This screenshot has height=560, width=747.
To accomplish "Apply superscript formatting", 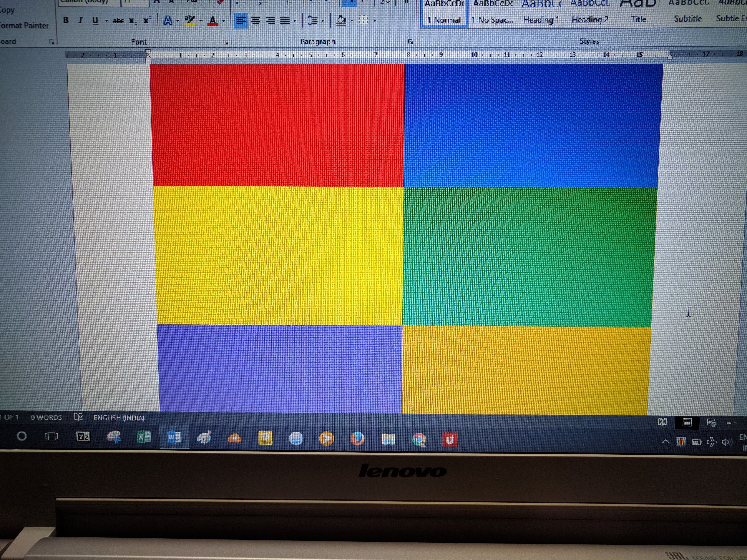I will [x=147, y=20].
